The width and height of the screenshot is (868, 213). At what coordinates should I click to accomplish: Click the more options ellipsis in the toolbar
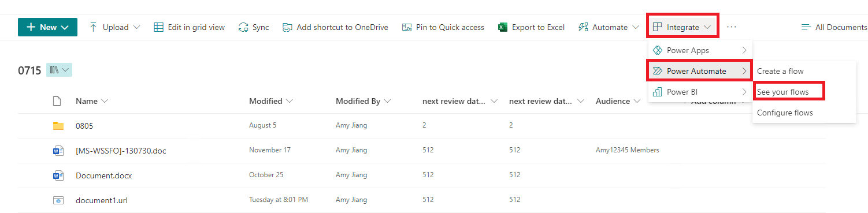tap(732, 27)
